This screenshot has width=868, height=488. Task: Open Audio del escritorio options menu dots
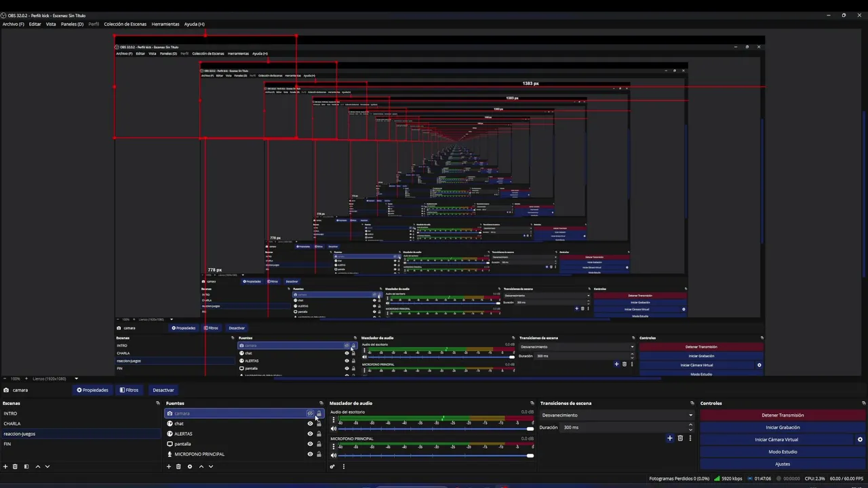[333, 420]
